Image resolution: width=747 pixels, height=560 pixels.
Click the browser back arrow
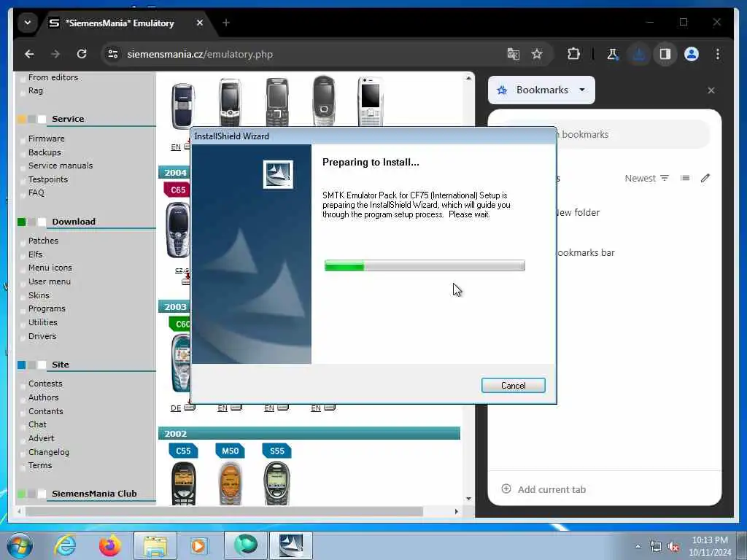click(x=29, y=54)
